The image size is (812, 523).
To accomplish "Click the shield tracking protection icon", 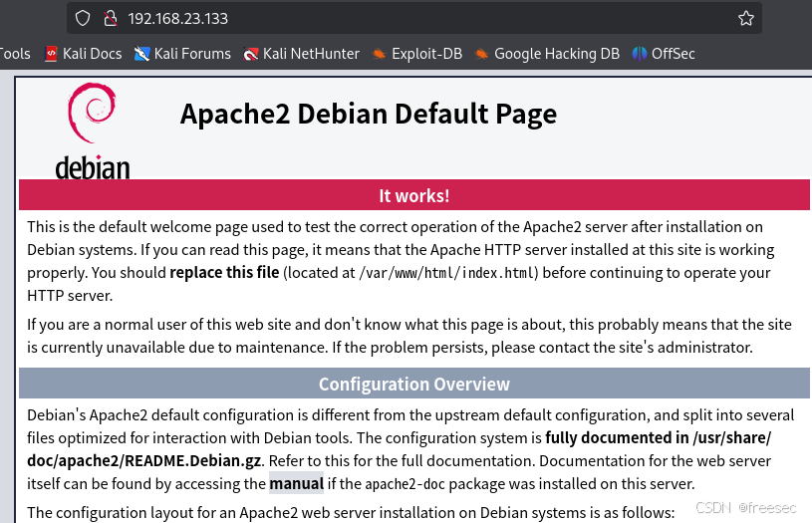I will [83, 18].
